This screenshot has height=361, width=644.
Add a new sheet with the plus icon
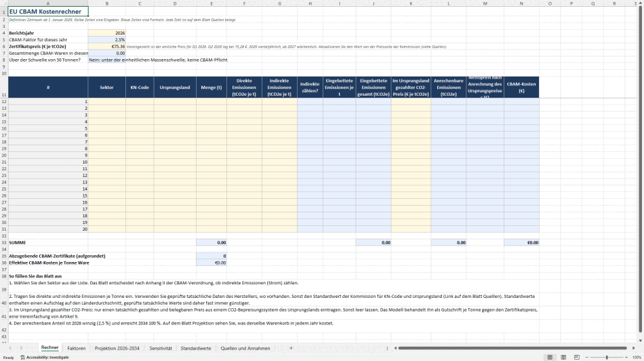[291, 348]
